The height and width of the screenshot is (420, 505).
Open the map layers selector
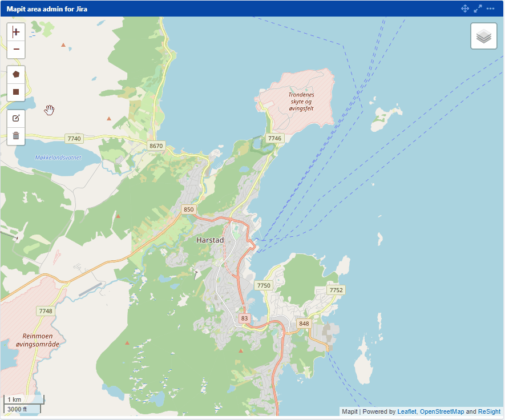point(483,37)
